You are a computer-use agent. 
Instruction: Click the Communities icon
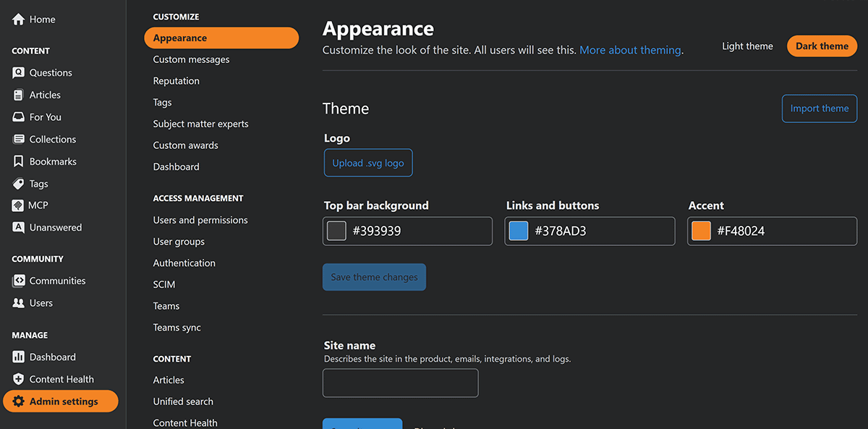19,281
